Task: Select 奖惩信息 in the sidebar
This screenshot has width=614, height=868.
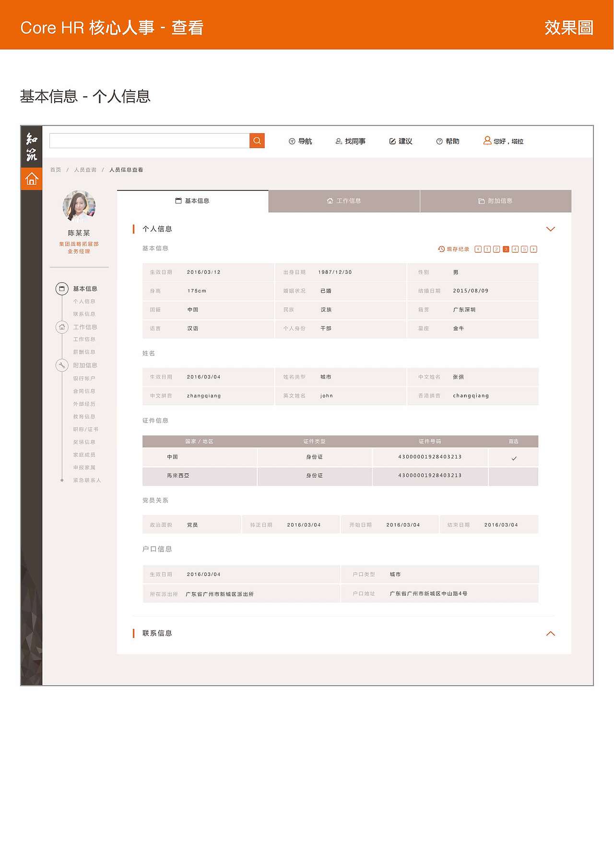Action: (84, 442)
